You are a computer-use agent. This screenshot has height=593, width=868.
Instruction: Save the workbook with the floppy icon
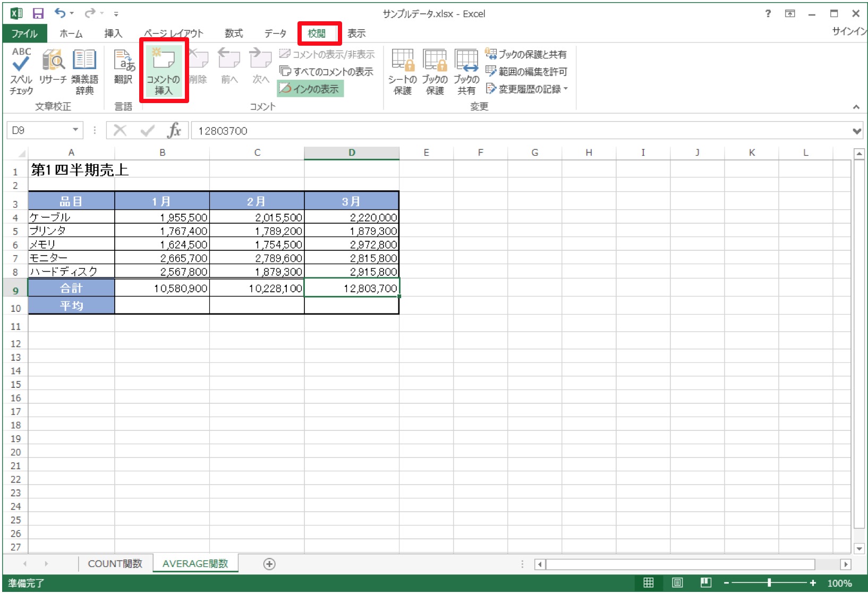38,14
